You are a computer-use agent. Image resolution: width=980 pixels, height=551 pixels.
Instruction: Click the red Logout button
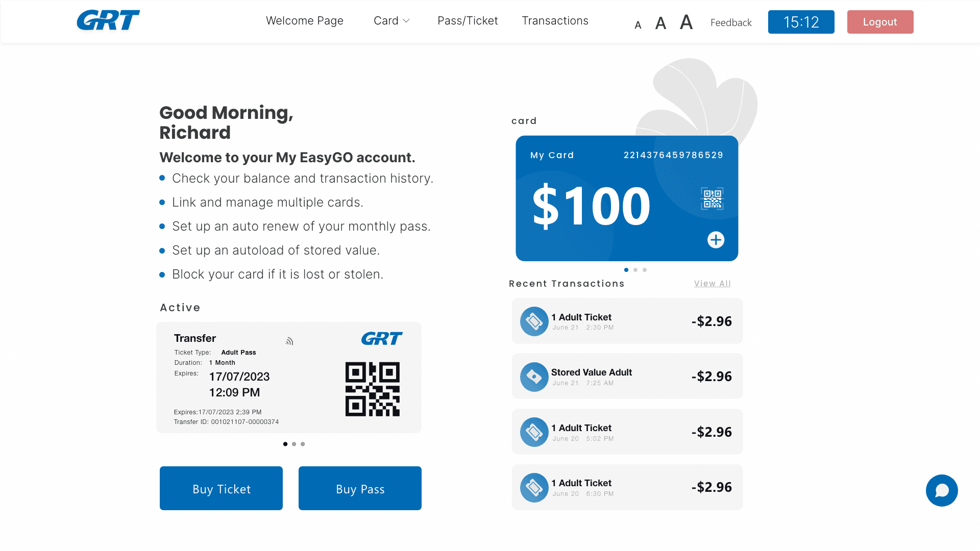click(x=880, y=22)
